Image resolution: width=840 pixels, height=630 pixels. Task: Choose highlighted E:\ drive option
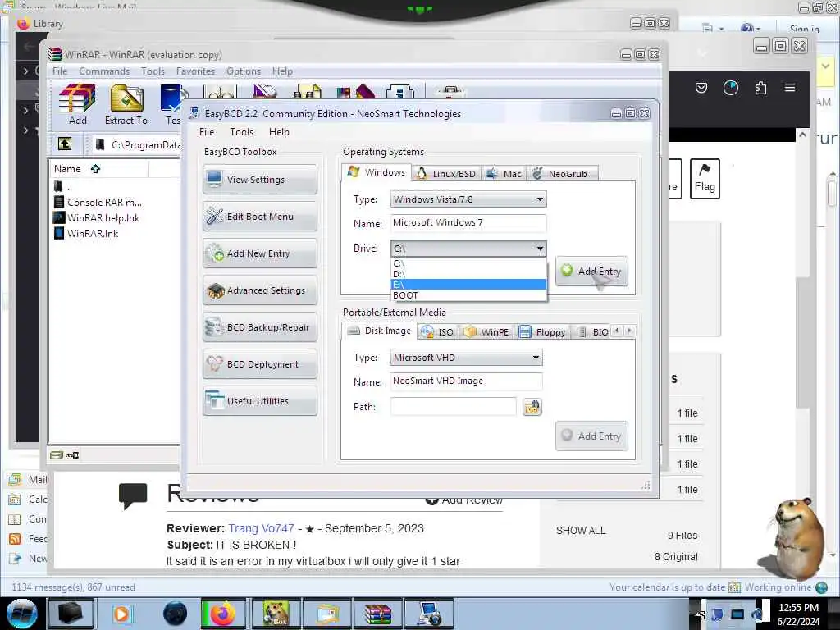point(468,285)
